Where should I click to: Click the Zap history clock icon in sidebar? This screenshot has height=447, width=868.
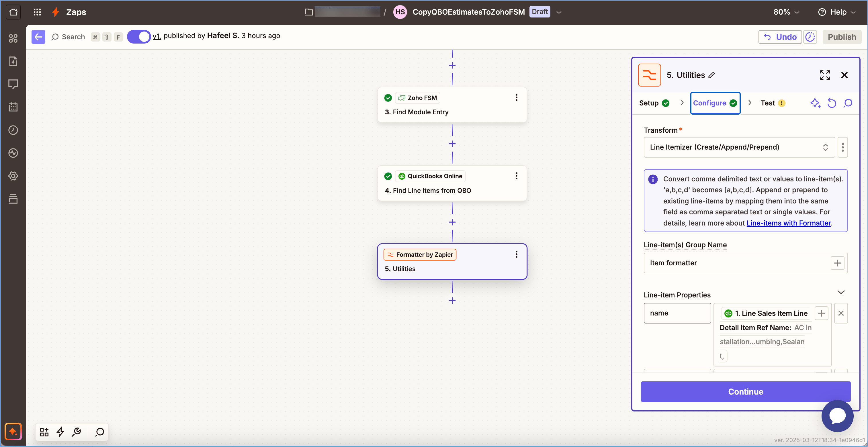point(13,130)
